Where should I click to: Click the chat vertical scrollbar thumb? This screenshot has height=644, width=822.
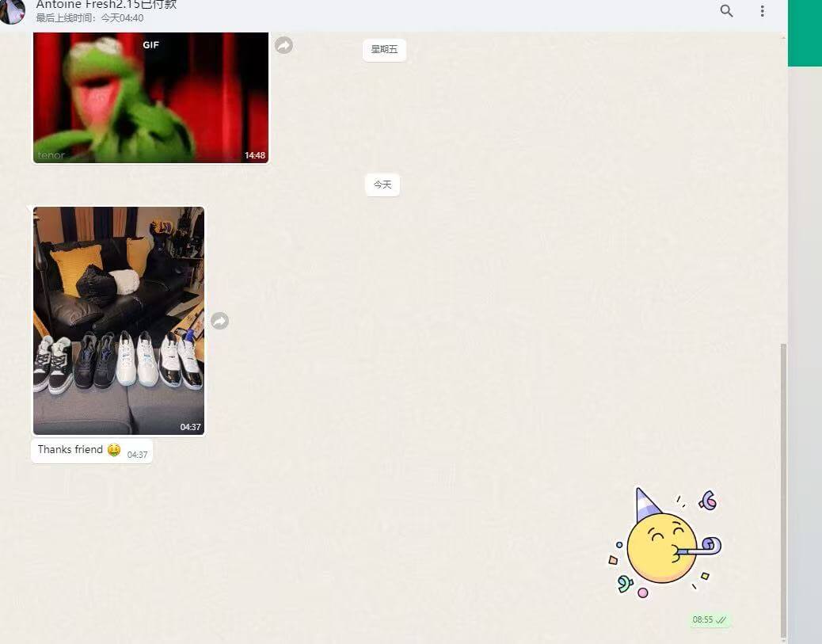[x=783, y=490]
